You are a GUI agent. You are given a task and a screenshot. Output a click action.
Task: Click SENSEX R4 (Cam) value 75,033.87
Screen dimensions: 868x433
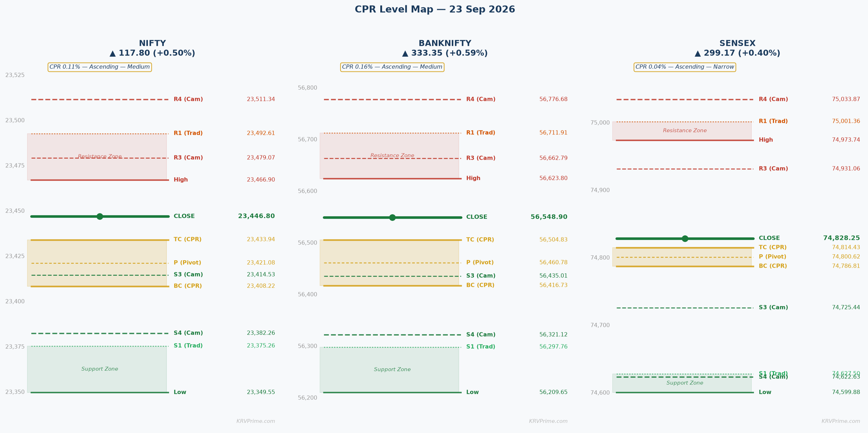846,100
